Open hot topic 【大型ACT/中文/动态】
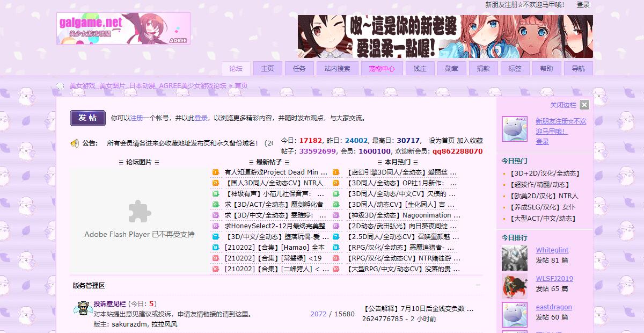Screen dimensions: 644x333 pyautogui.click(x=543, y=219)
